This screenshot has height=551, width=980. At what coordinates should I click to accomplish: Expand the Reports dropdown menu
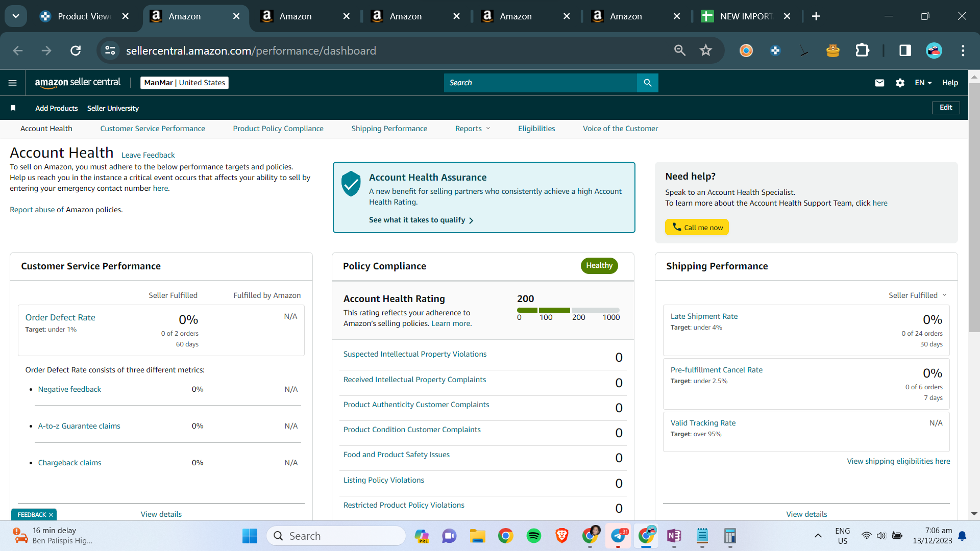point(473,129)
